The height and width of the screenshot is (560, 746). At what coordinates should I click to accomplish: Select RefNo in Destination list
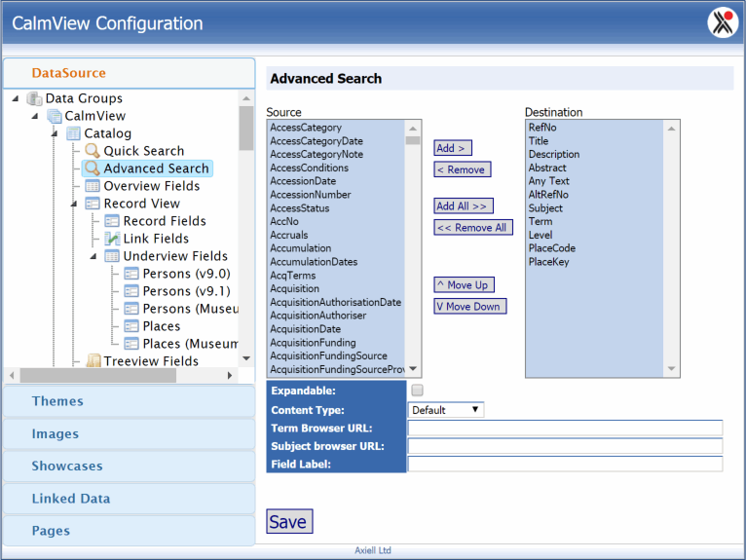542,128
